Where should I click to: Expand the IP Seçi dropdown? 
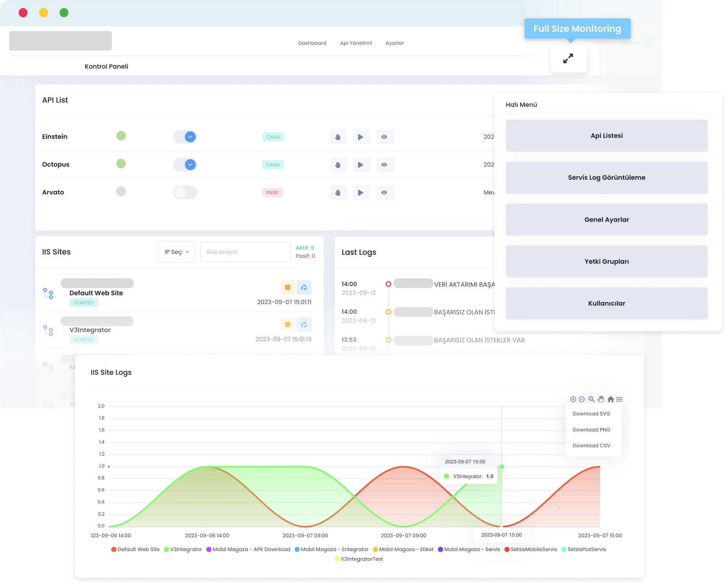177,252
